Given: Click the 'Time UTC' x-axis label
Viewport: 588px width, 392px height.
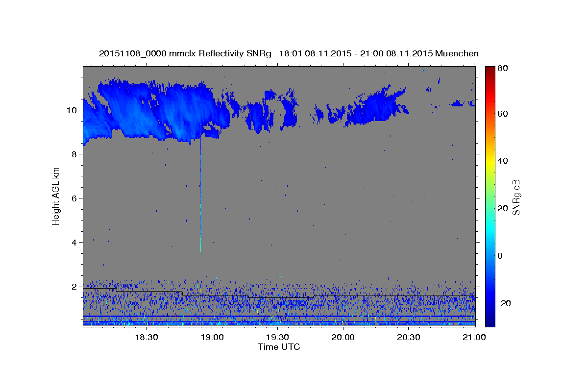Looking at the screenshot, I should [279, 347].
